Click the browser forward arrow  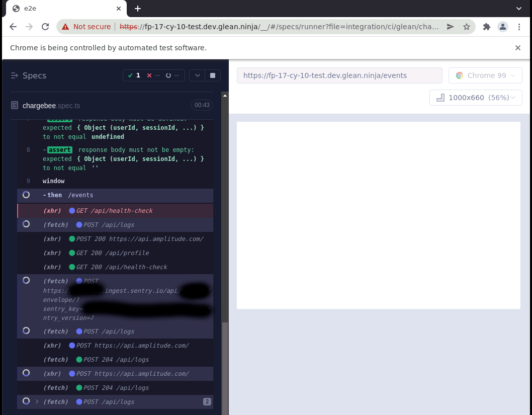tap(29, 27)
